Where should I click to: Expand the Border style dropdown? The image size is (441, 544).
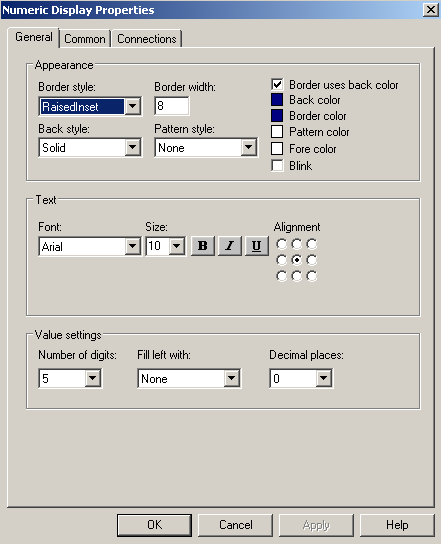pyautogui.click(x=133, y=106)
